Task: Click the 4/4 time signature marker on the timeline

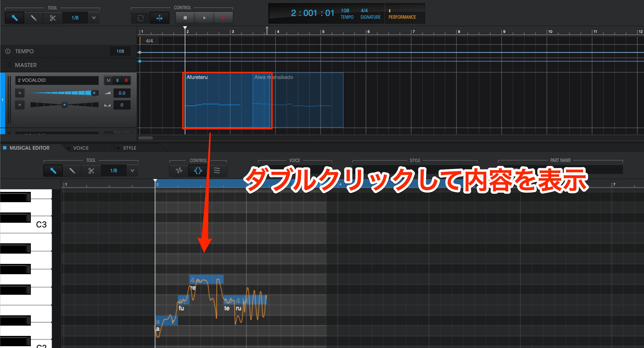Action: click(149, 41)
